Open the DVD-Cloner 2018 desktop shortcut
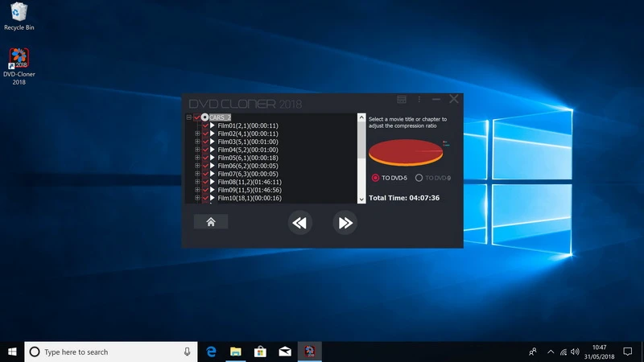The width and height of the screenshot is (644, 362). (19, 67)
